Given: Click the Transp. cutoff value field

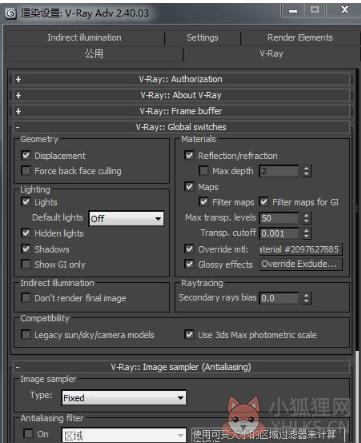Looking at the screenshot, I should 279,233.
